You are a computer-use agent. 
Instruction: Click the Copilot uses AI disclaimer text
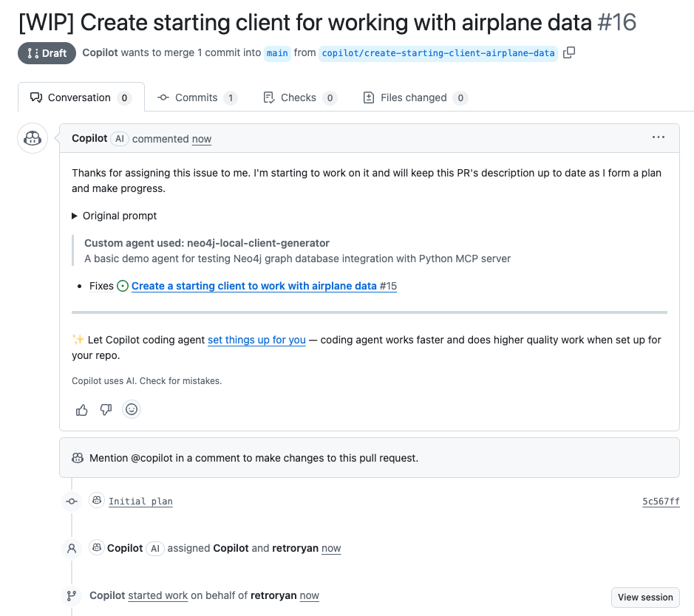click(x=146, y=380)
